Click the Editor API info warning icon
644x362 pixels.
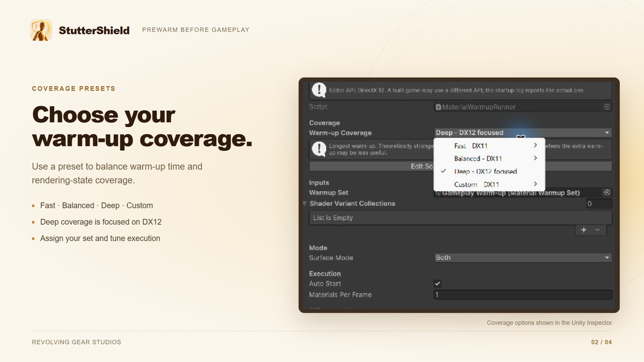(319, 90)
